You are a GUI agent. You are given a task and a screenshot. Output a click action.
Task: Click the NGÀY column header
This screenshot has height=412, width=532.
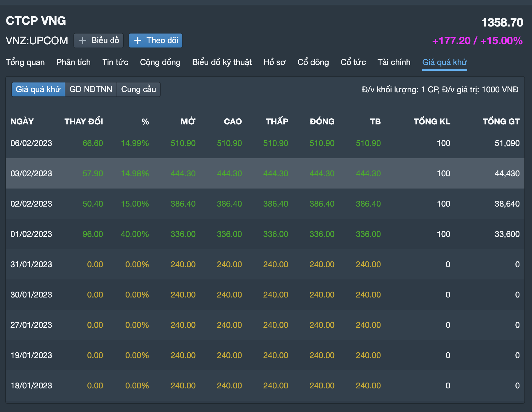22,122
